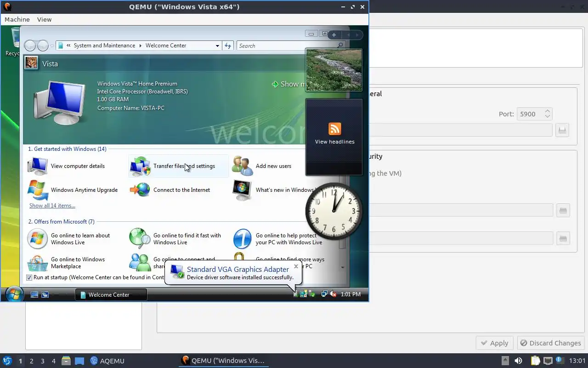This screenshot has height=368, width=588.
Task: Open the View menu in QEMU
Action: pos(44,19)
